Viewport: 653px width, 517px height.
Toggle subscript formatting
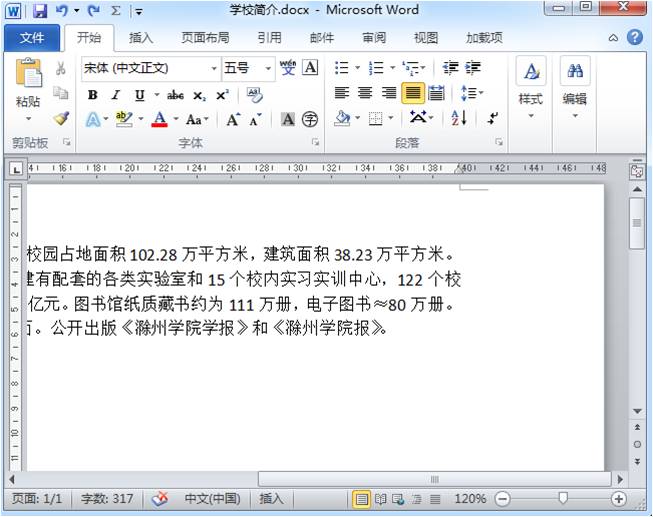[199, 96]
